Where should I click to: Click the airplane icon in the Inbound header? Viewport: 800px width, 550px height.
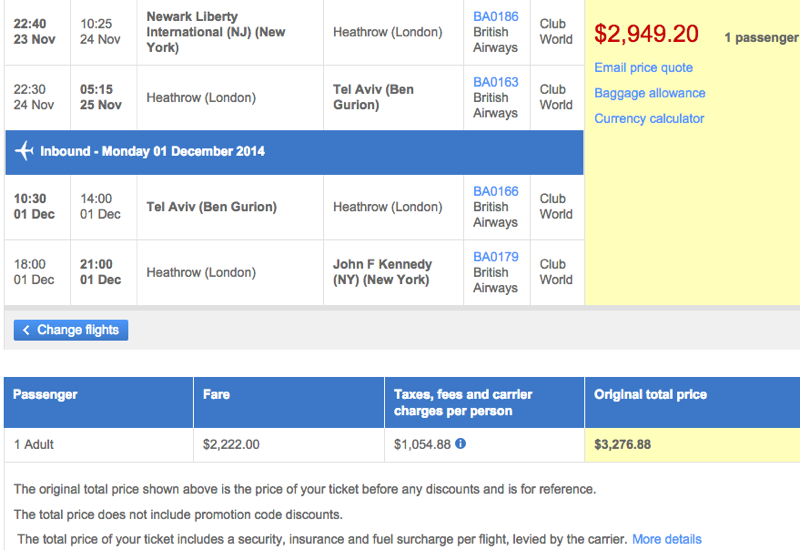pos(24,151)
